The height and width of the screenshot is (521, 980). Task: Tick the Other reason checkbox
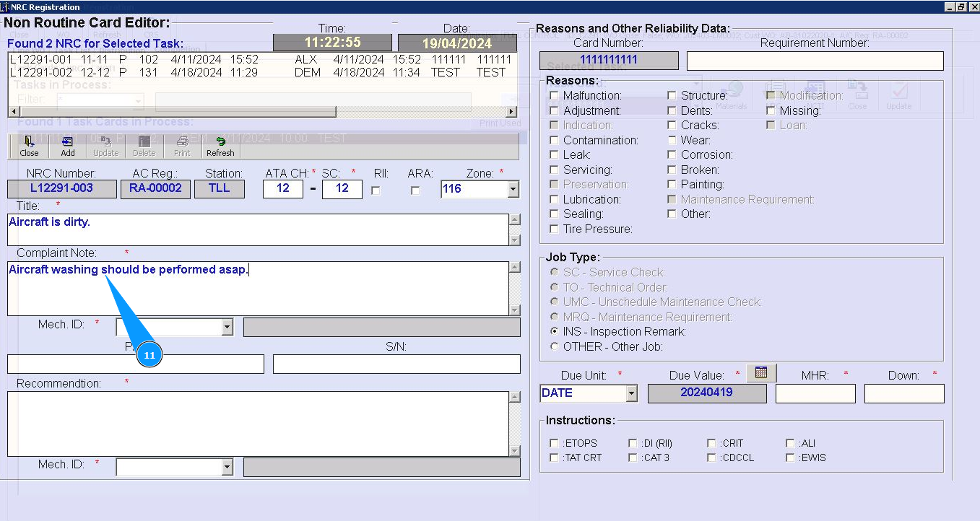672,214
